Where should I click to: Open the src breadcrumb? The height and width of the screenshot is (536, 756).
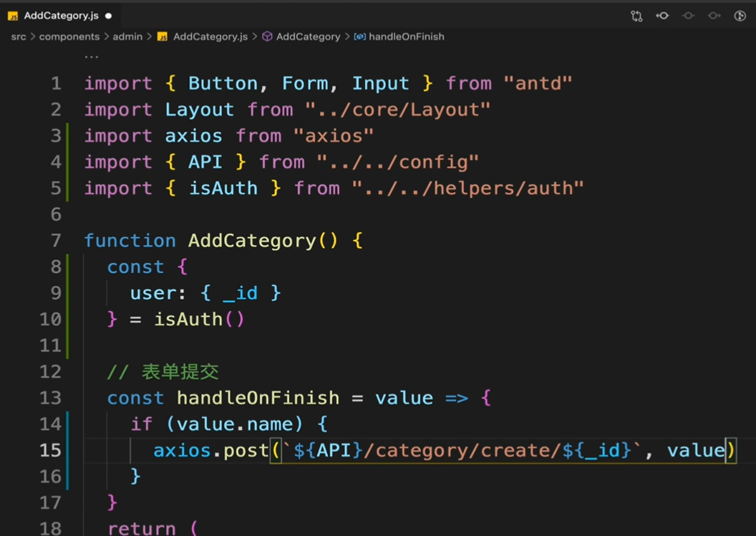pyautogui.click(x=19, y=37)
